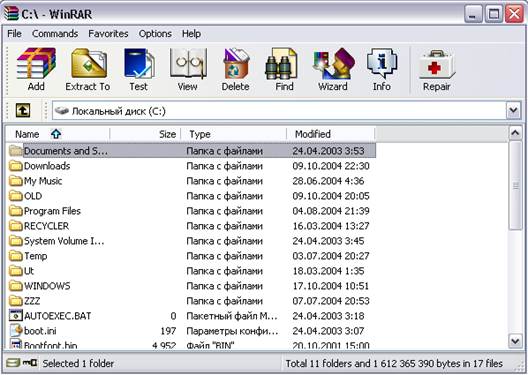Click the AUTOEXEC.BAT file icon
Viewport: 528px width, 375px height.
(15, 316)
